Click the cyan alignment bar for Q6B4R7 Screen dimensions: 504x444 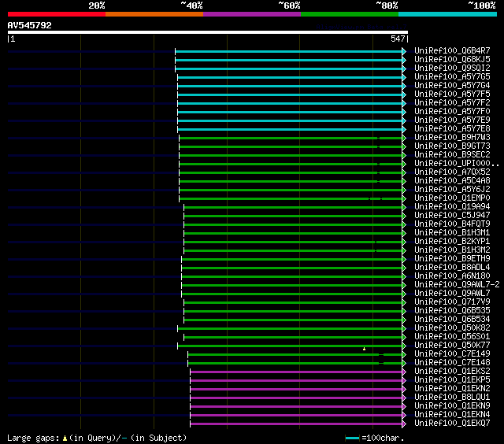[x=289, y=51]
